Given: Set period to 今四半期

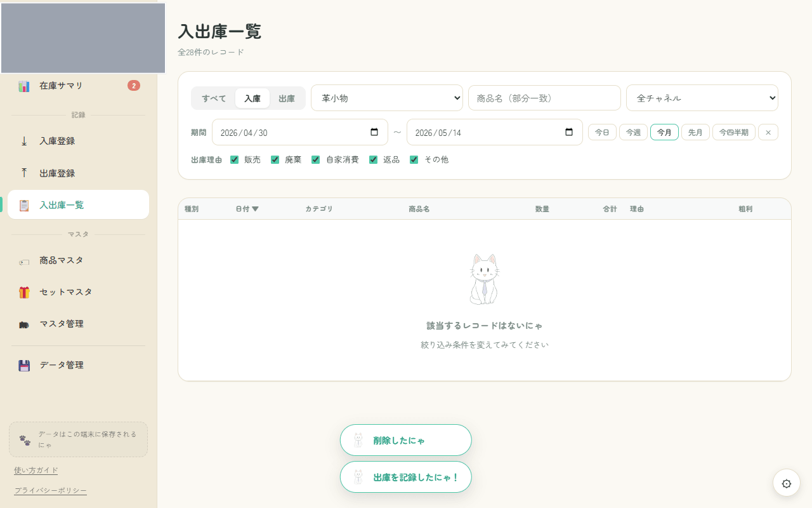Looking at the screenshot, I should click(x=734, y=132).
